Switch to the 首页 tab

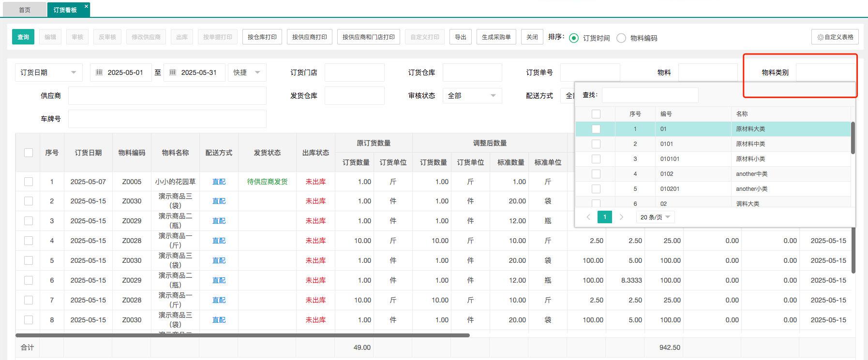pos(25,10)
